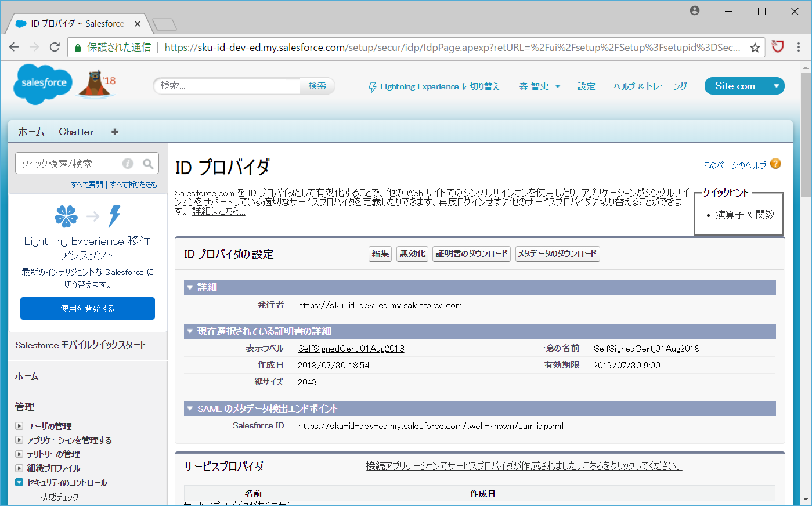Click the key size value 2048
Screen dimensions: 812x506
307,382
